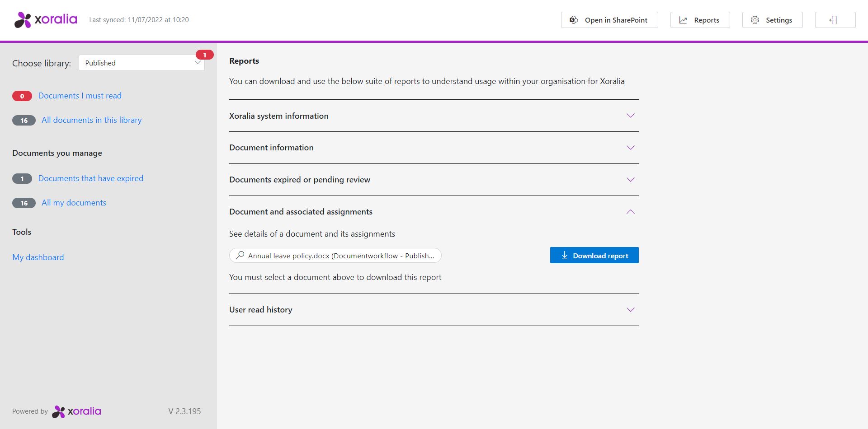Click the 'You must select a document' message
This screenshot has height=429, width=868.
[x=335, y=277]
